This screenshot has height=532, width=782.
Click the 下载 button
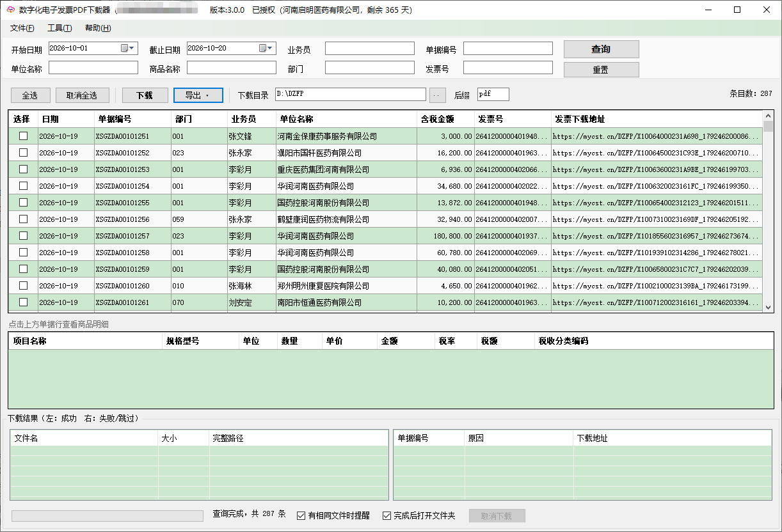(x=145, y=95)
